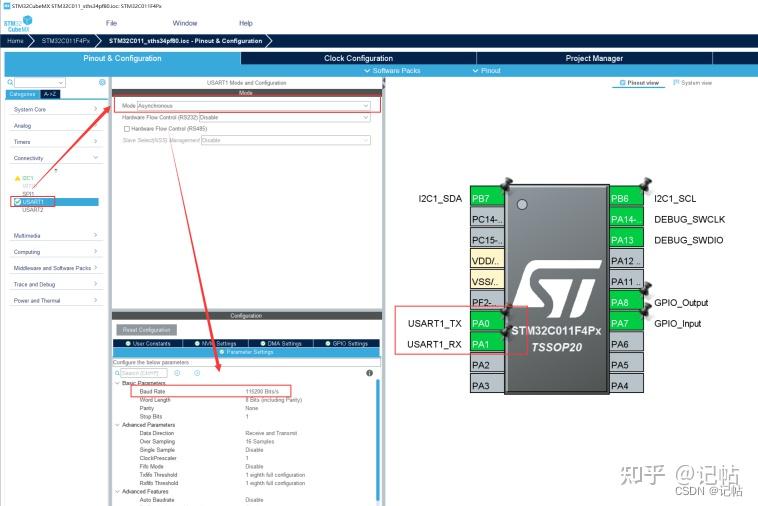Open the peripheral search combo box
Image resolution: width=758 pixels, height=506 pixels.
40,83
